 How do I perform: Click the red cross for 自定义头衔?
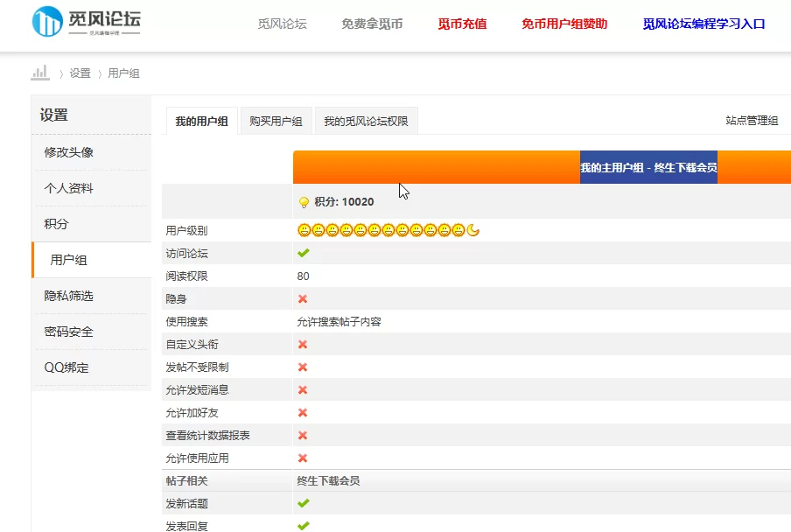pyautogui.click(x=303, y=344)
